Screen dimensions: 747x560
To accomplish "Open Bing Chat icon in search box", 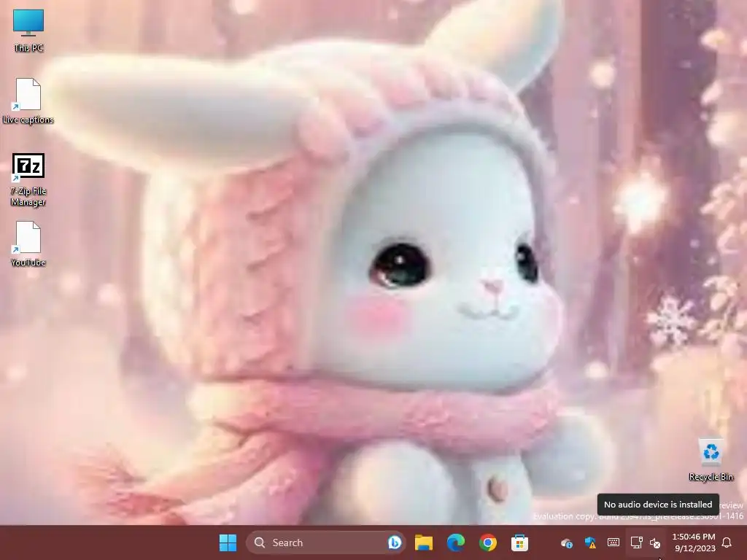I will pyautogui.click(x=394, y=542).
